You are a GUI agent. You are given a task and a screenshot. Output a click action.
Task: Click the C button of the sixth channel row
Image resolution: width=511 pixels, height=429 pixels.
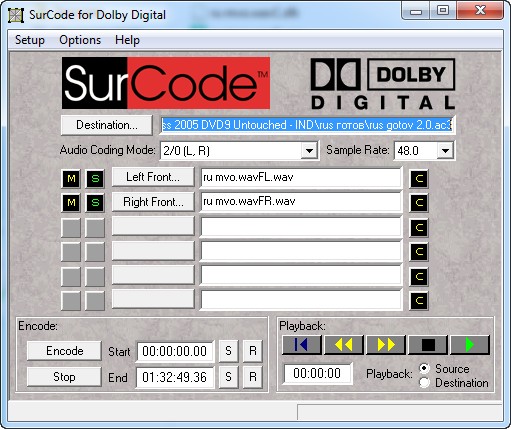(419, 300)
